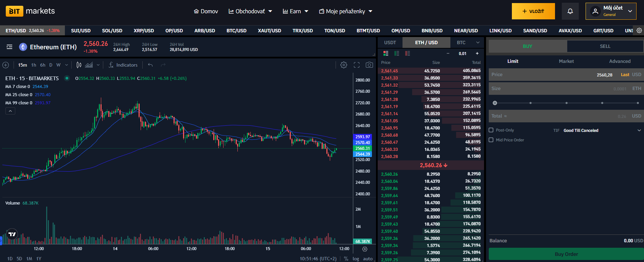This screenshot has width=644, height=262.
Task: Show only sell orders in order book
Action: 408,53
